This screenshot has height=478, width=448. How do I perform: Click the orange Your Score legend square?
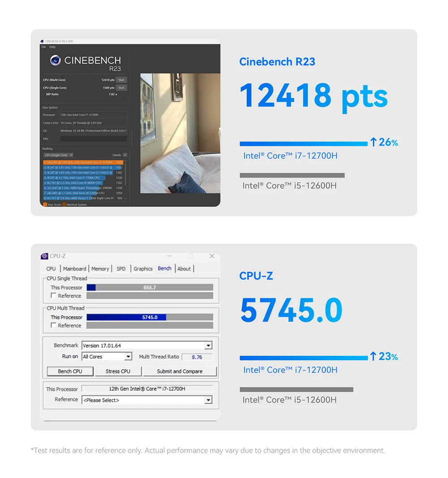tap(44, 204)
